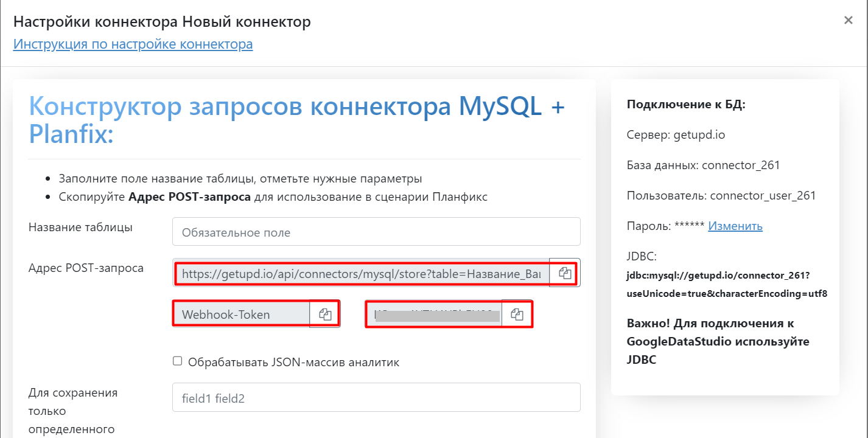This screenshot has height=438, width=868.
Task: Select the Пользователь: connector_user_261 text
Action: [721, 196]
